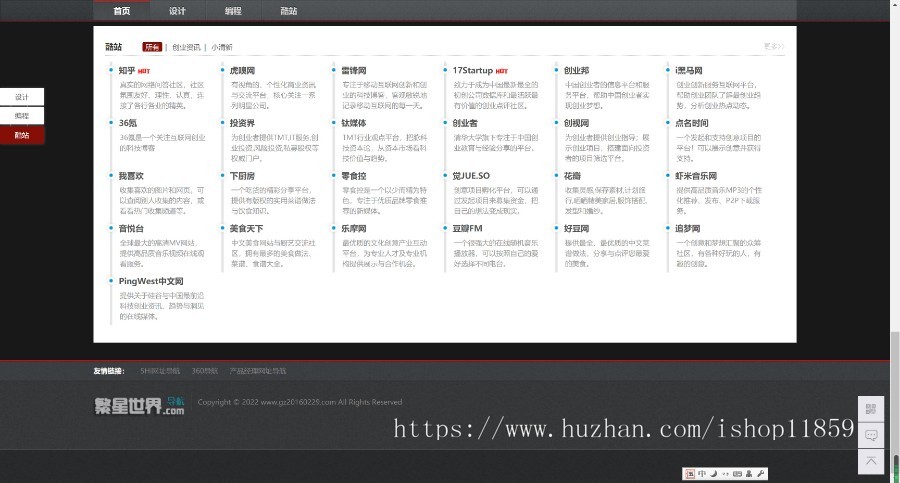Click the HOT badge beside 知乎

click(144, 71)
